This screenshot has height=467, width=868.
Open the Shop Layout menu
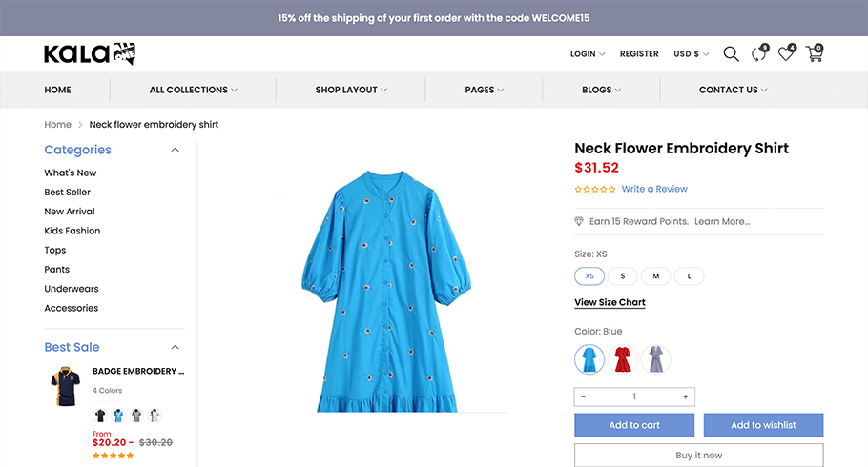tap(351, 90)
